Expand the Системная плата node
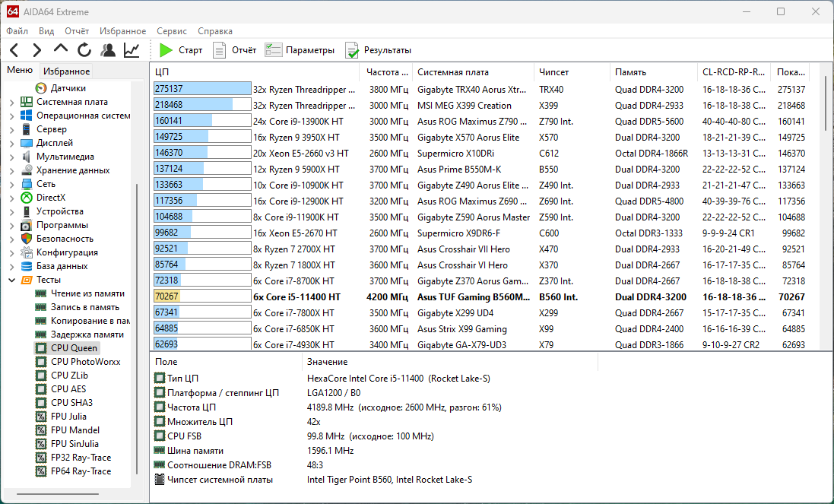This screenshot has width=834, height=504. [11, 102]
